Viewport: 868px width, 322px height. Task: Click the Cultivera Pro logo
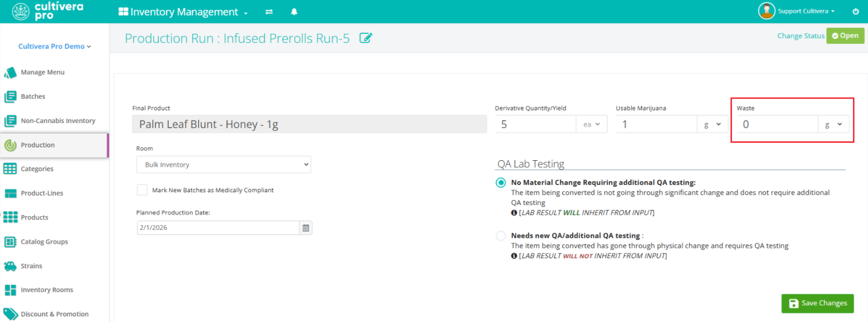pos(47,11)
